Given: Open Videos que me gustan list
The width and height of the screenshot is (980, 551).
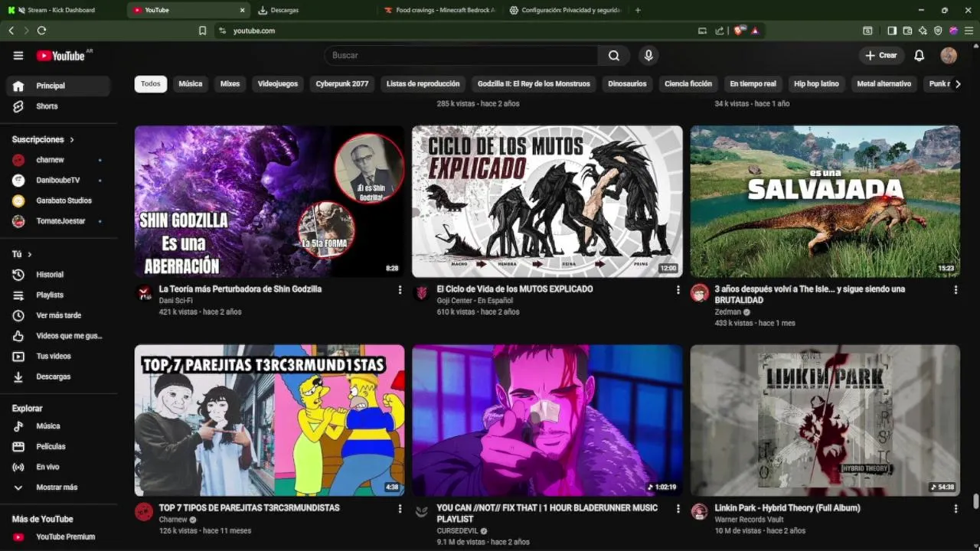Looking at the screenshot, I should click(58, 336).
